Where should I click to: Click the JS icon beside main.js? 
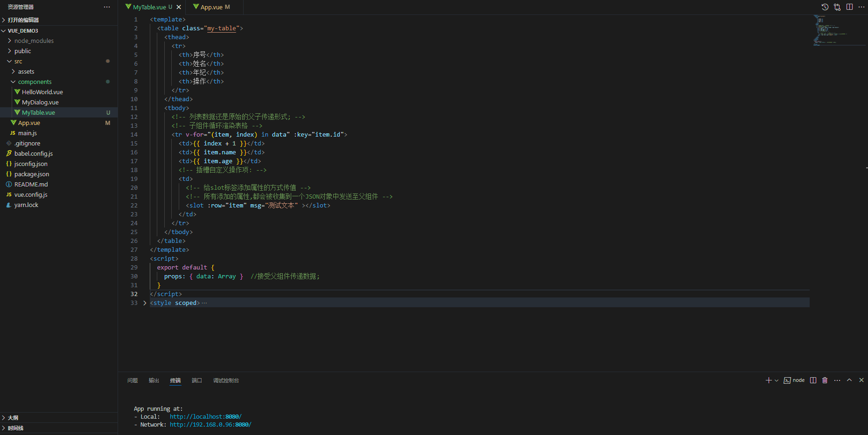(13, 133)
